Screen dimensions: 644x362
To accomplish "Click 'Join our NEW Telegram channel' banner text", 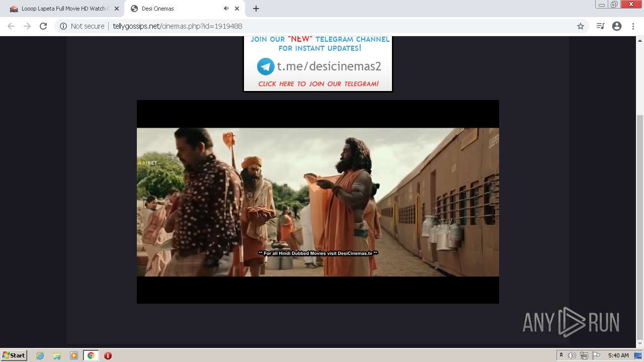I will pyautogui.click(x=320, y=44).
